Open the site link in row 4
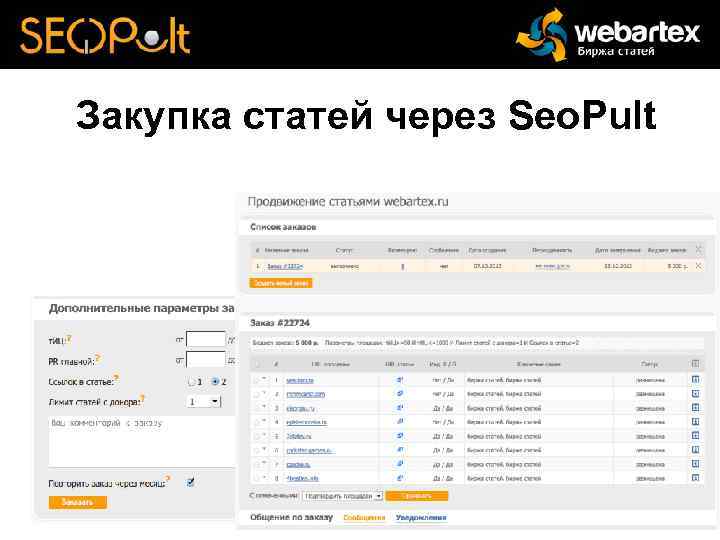The height and width of the screenshot is (540, 720). (306, 422)
